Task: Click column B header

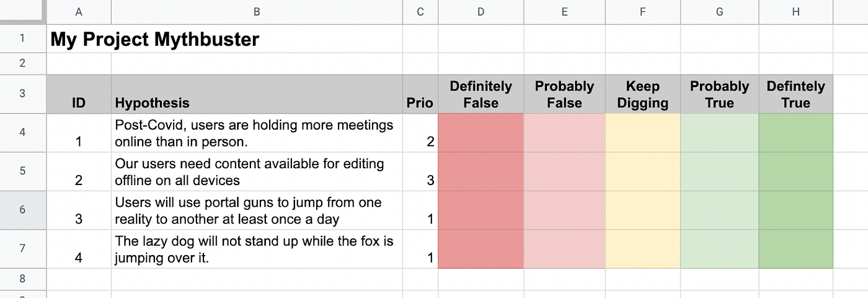Action: (257, 12)
